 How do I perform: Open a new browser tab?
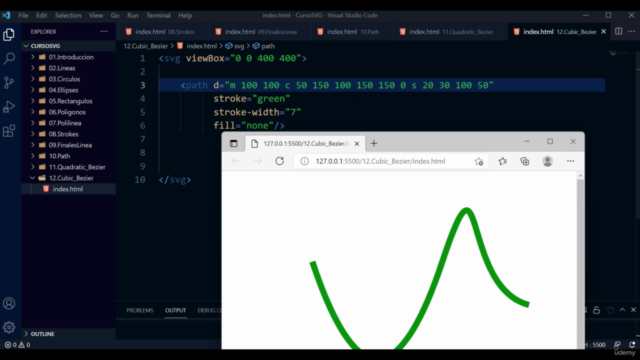tap(374, 143)
